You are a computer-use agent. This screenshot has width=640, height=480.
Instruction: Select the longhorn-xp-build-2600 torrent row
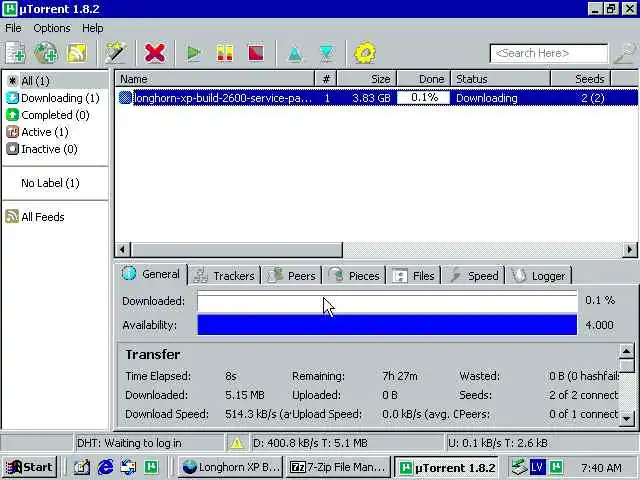376,98
